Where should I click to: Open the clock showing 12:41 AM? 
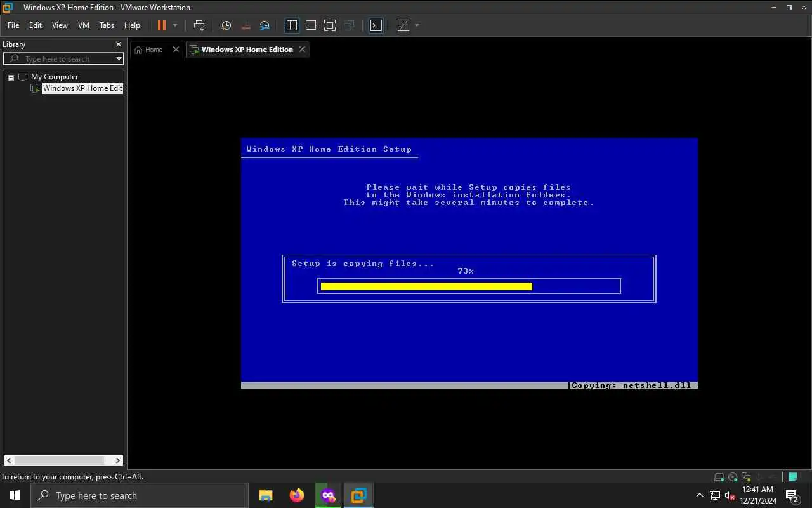point(758,495)
